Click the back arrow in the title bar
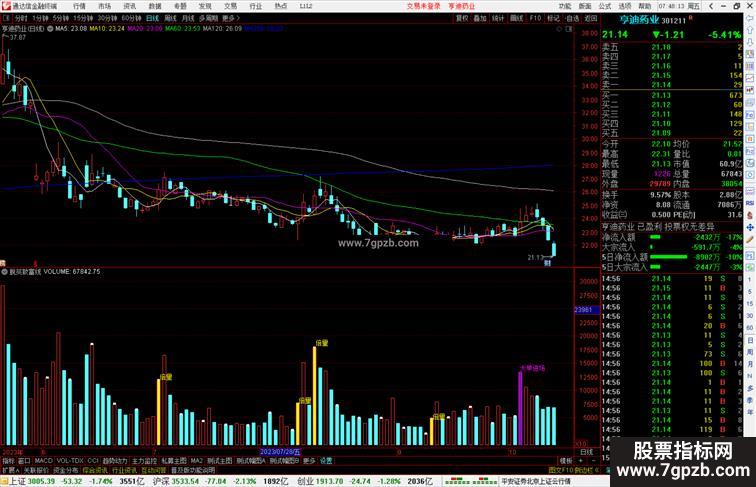756x487 pixels. pos(711,6)
